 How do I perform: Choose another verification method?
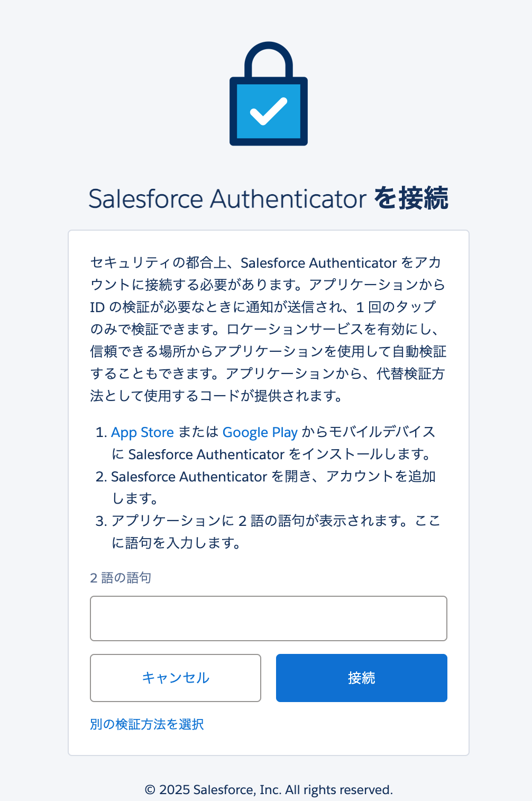point(147,724)
